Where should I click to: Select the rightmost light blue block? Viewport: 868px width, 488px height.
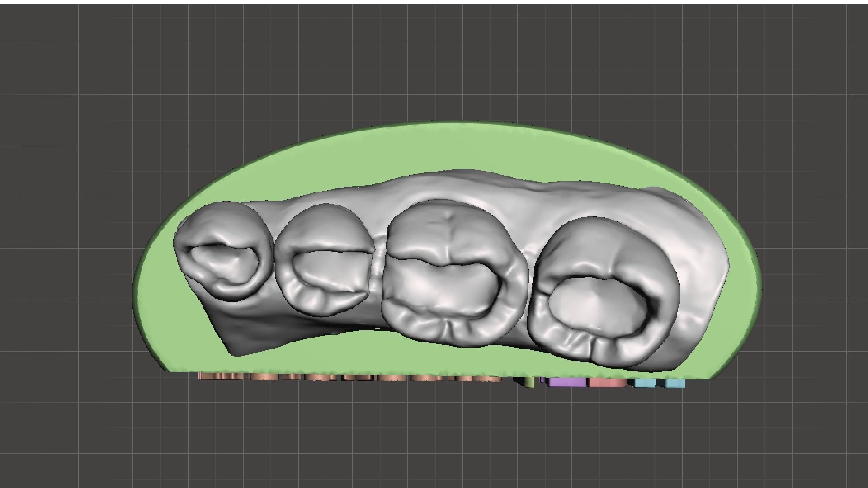click(x=675, y=383)
